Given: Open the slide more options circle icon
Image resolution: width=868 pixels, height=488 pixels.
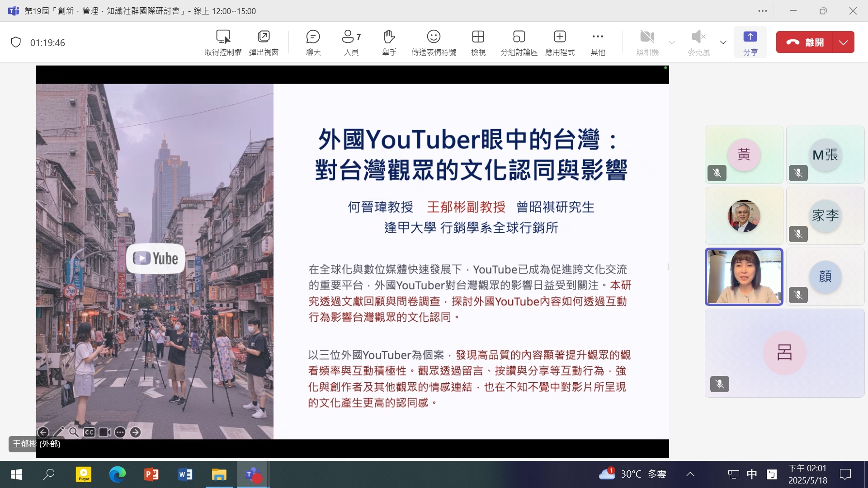Looking at the screenshot, I should (120, 432).
